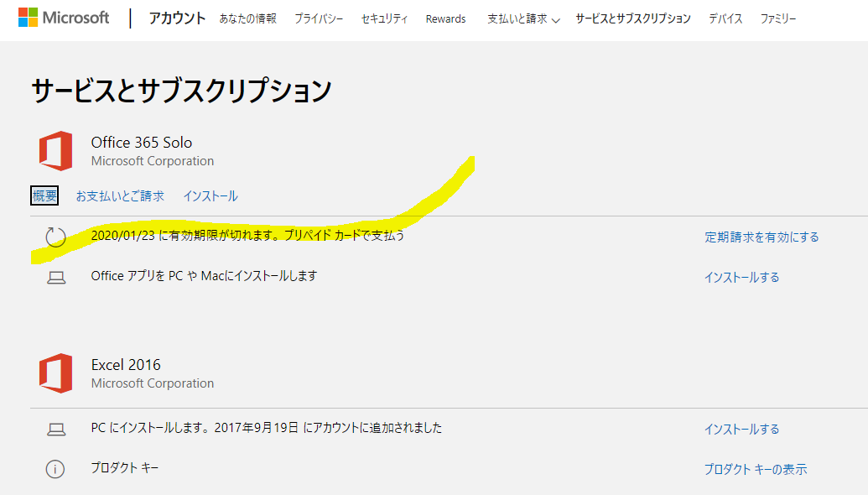Click laptop icon beside Excel PC install row
The image size is (868, 495).
pos(56,429)
